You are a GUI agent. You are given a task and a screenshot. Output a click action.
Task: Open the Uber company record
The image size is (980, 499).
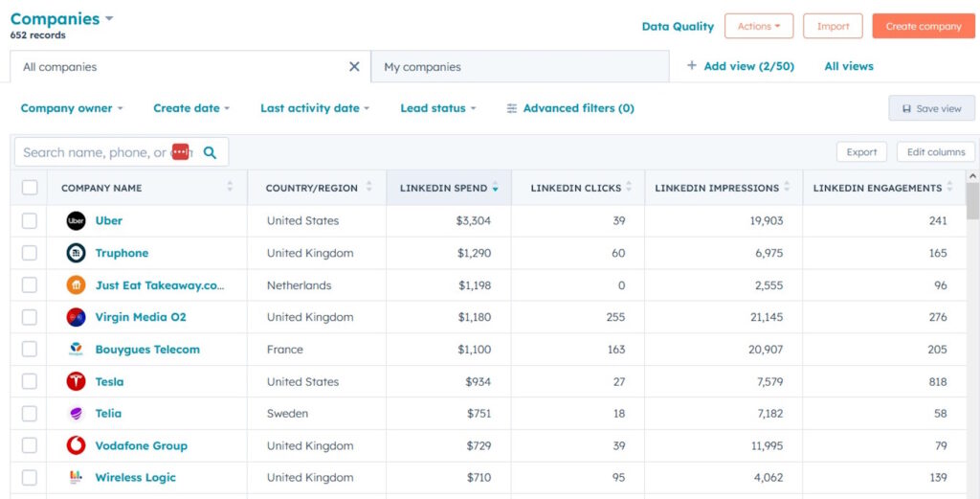coord(109,220)
